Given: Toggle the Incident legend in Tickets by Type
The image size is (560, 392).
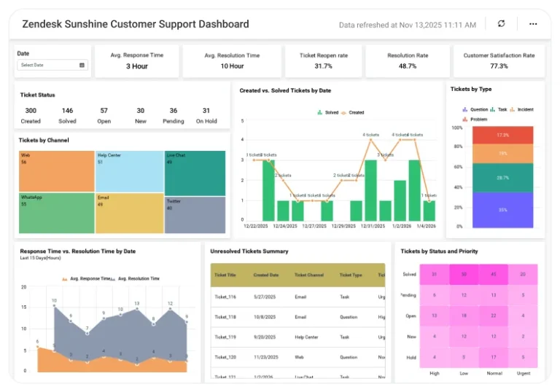Looking at the screenshot, I should pyautogui.click(x=522, y=109).
